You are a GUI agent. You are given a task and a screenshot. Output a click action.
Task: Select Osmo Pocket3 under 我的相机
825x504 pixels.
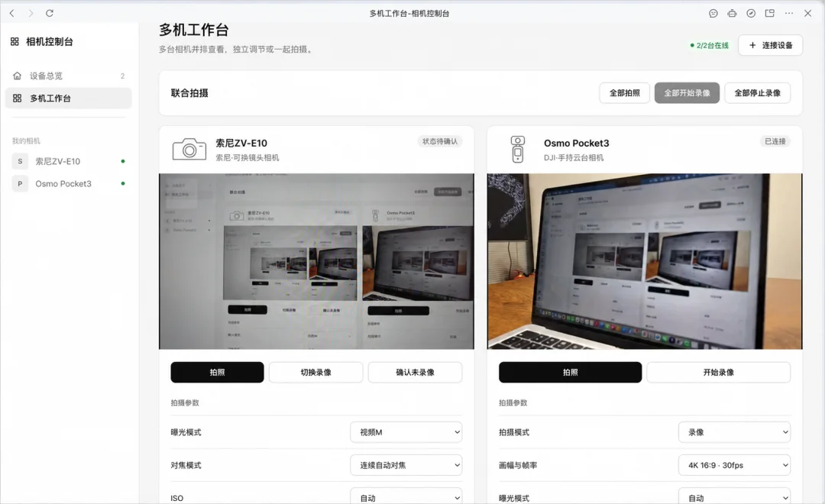(69, 183)
